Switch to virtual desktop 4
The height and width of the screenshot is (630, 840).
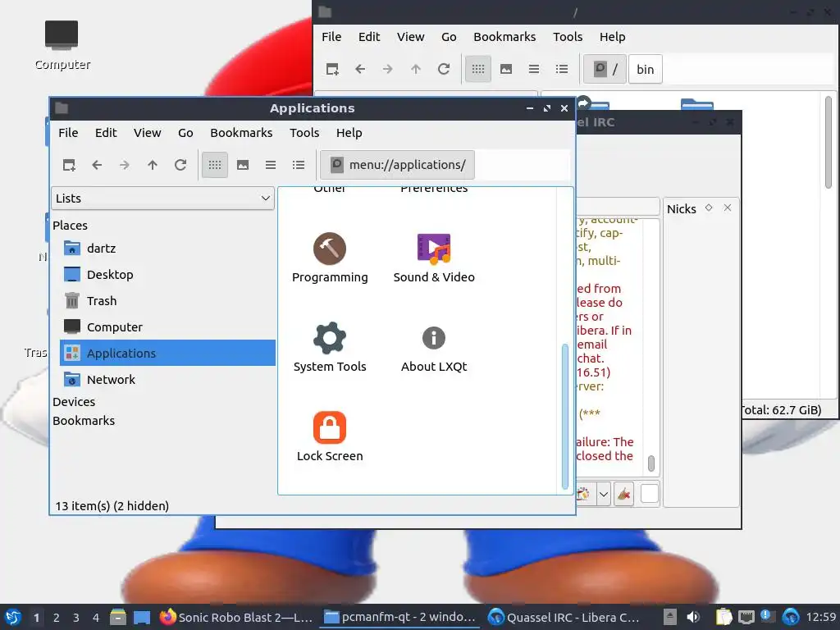tap(95, 618)
